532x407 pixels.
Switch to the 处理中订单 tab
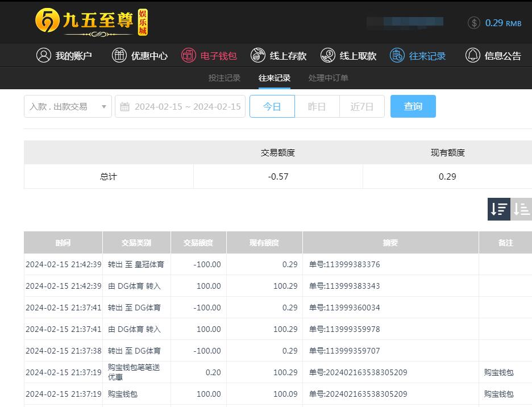(328, 78)
